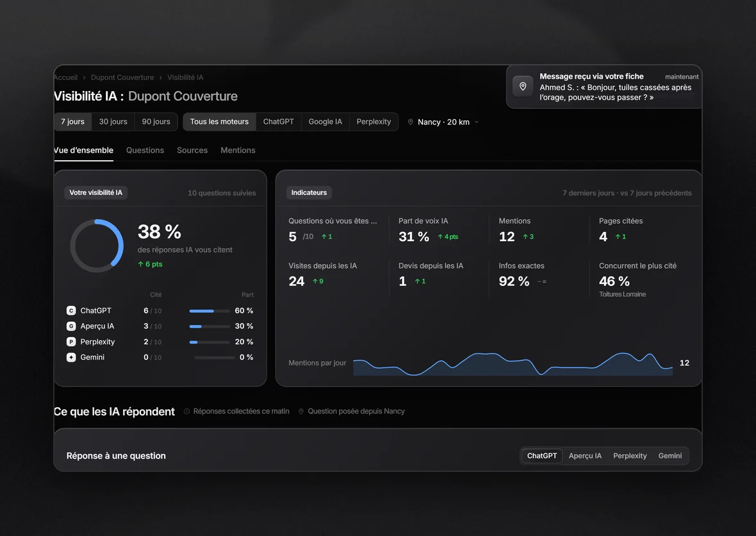Click the ChatGPT row label in list
The image size is (756, 536).
pyautogui.click(x=95, y=311)
